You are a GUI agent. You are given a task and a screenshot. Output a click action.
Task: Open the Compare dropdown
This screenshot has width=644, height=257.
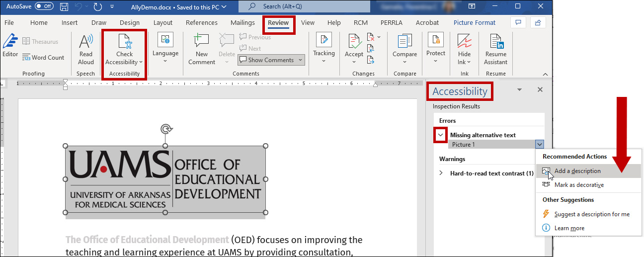click(404, 50)
